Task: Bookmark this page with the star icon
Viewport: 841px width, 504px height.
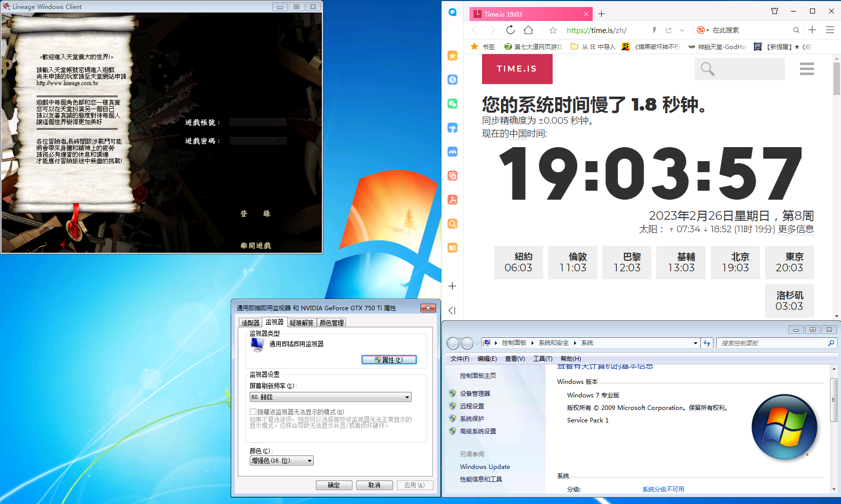Action: pos(553,30)
